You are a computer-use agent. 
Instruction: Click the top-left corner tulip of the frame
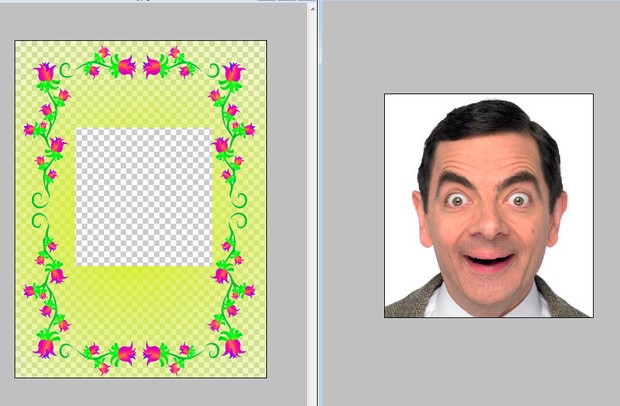pos(45,72)
